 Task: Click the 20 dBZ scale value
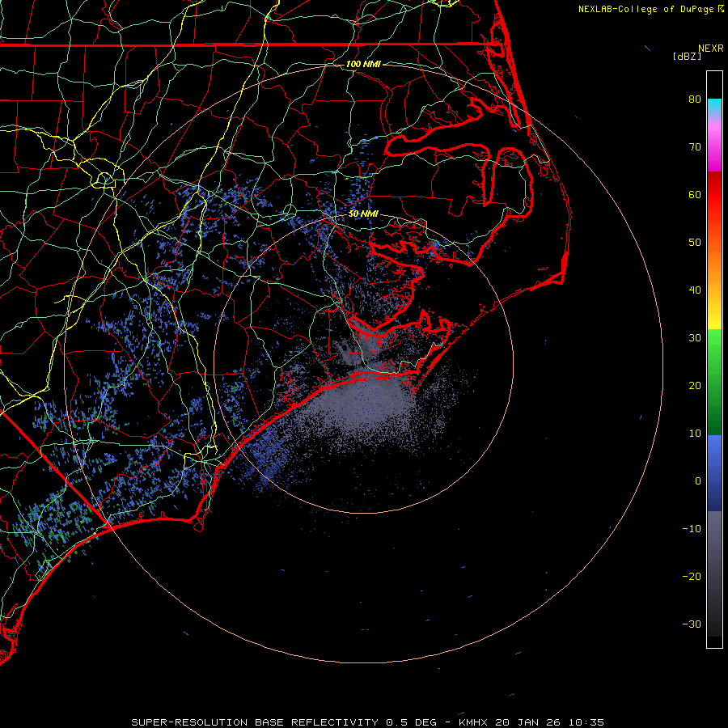coord(695,386)
